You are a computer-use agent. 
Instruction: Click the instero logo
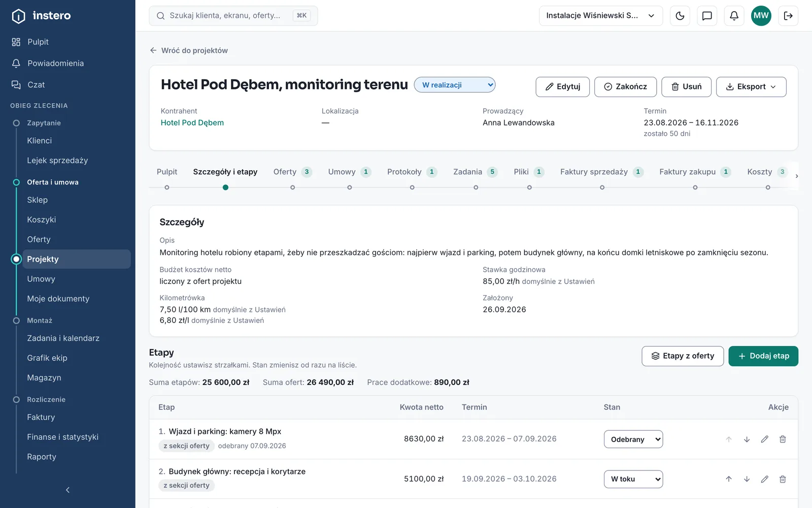pyautogui.click(x=41, y=16)
